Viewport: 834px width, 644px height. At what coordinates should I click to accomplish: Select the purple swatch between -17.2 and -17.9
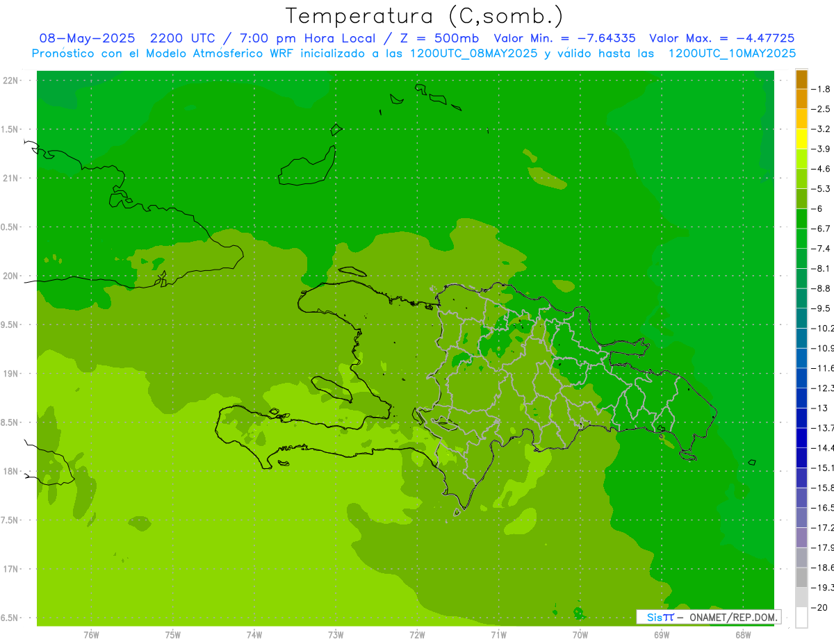tap(801, 538)
